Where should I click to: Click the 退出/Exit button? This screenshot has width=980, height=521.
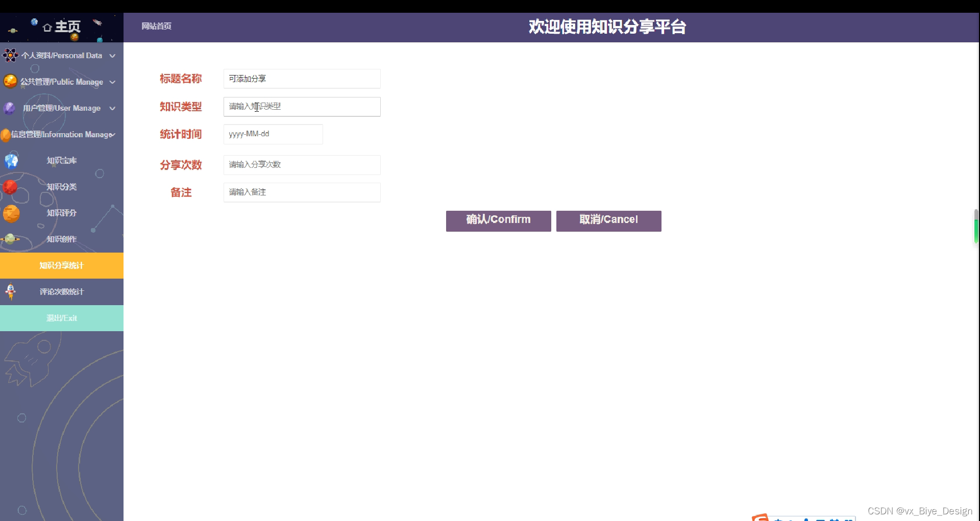point(62,318)
